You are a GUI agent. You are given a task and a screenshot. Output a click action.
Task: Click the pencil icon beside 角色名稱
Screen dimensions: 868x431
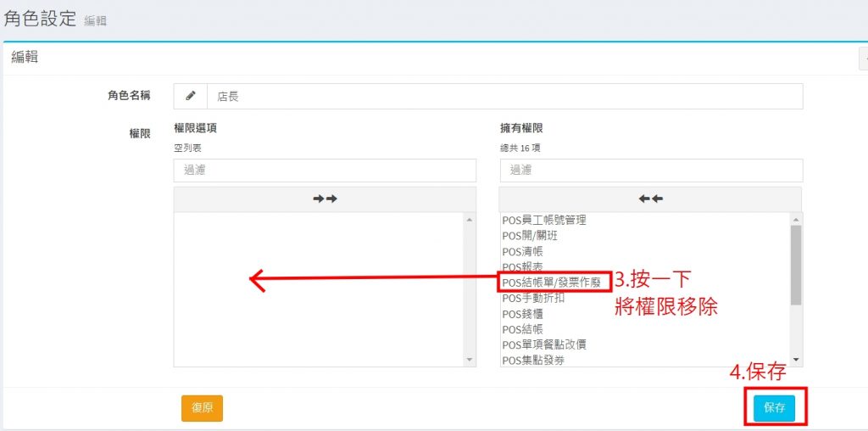(x=190, y=97)
